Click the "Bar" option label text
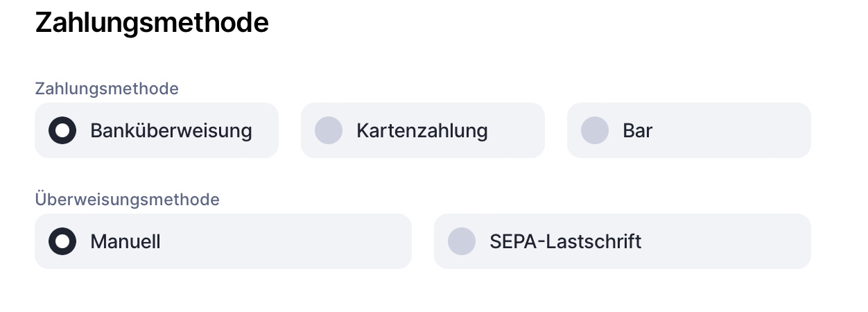The width and height of the screenshot is (868, 312). click(637, 130)
